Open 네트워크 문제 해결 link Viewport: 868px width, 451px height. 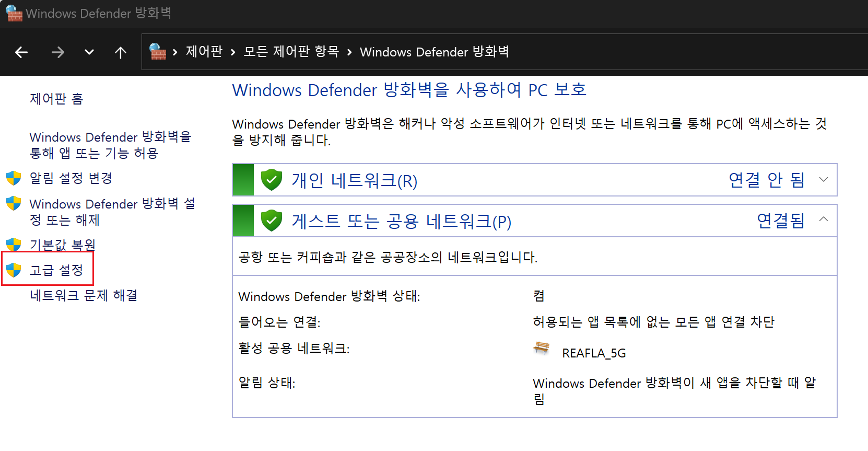84,295
